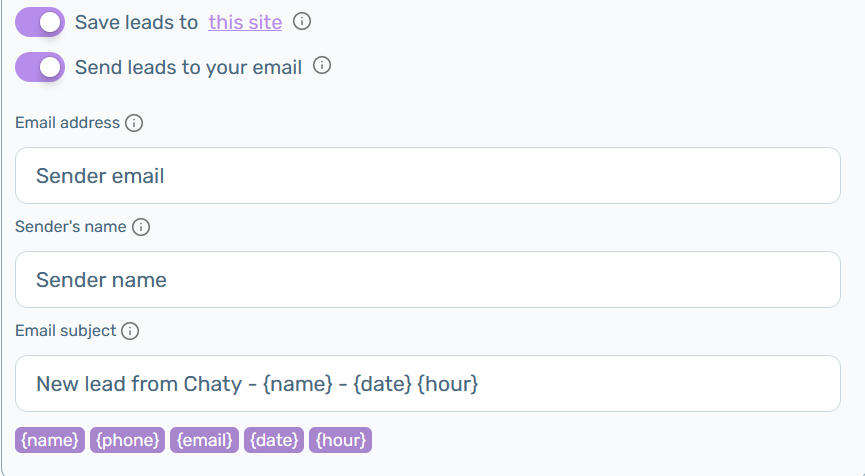Add the {email} tag to subject
Viewport: 865px width, 476px height.
coord(204,440)
